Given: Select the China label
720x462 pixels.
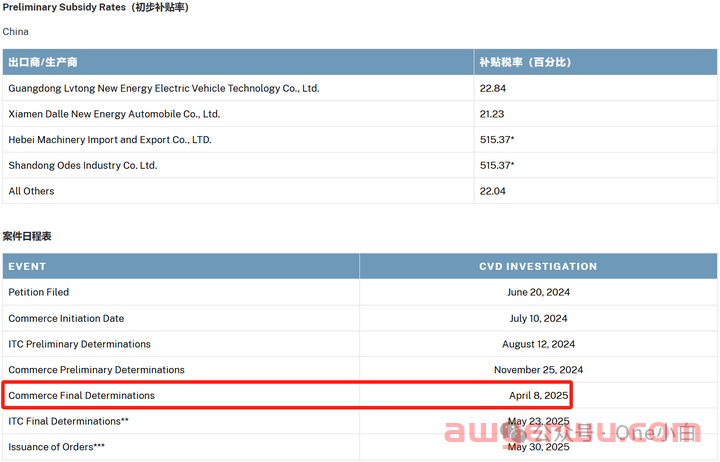Looking at the screenshot, I should (x=16, y=32).
